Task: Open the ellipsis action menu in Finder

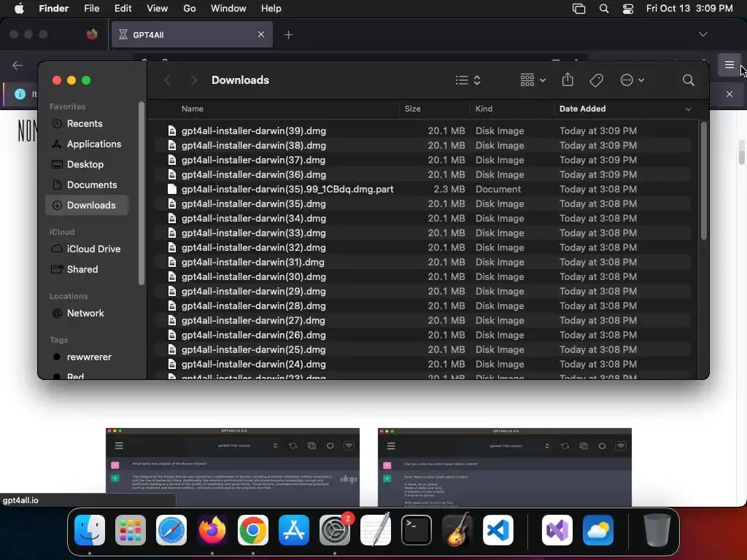Action: pyautogui.click(x=632, y=80)
